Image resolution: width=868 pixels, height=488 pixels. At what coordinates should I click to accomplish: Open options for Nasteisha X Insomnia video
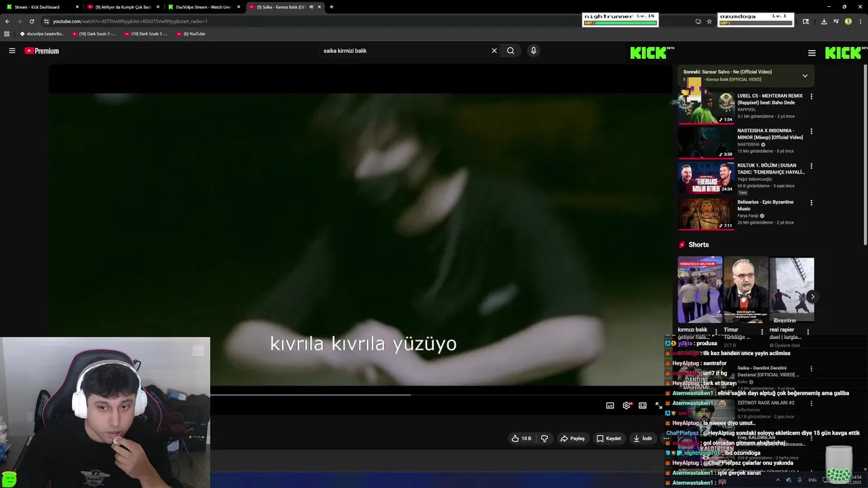[811, 131]
